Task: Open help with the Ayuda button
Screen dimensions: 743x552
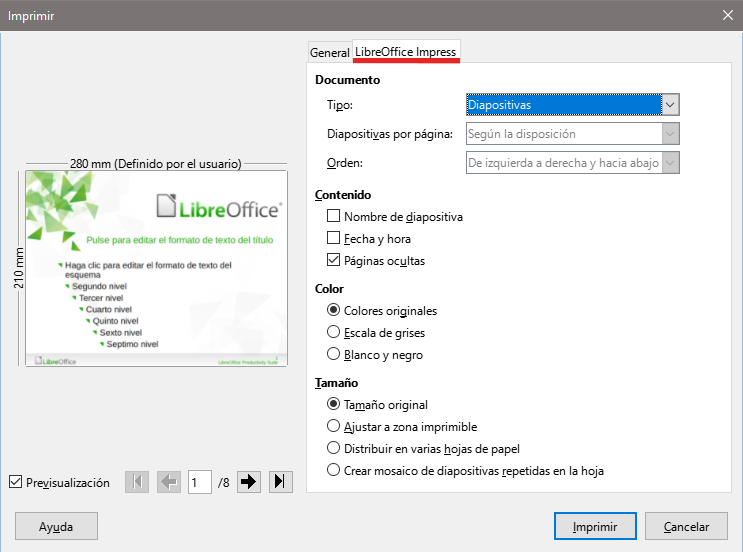Action: click(x=56, y=526)
